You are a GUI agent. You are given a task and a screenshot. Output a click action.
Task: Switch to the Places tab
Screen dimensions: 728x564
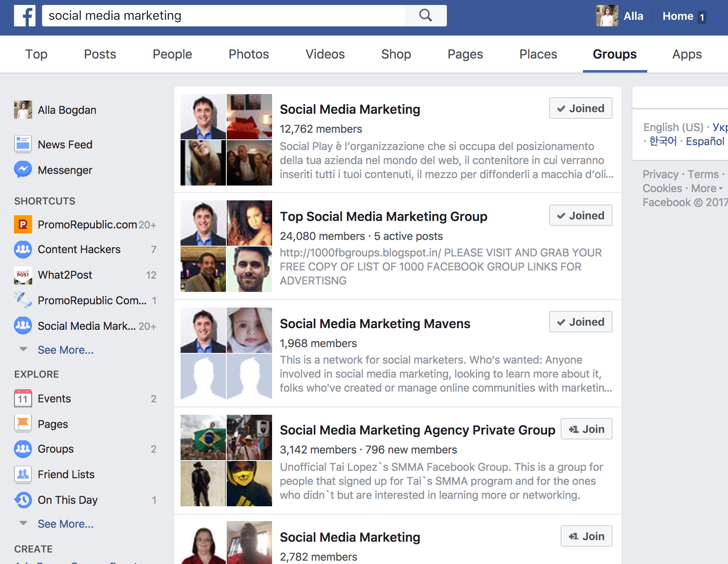[x=538, y=54]
